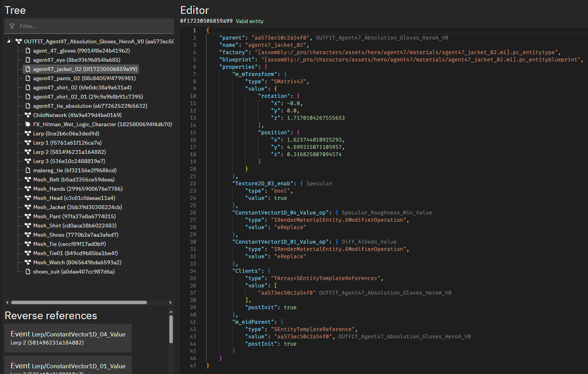588x374 pixels.
Task: Click the Reverse references vertical scrollbar thumb
Action: (171, 329)
